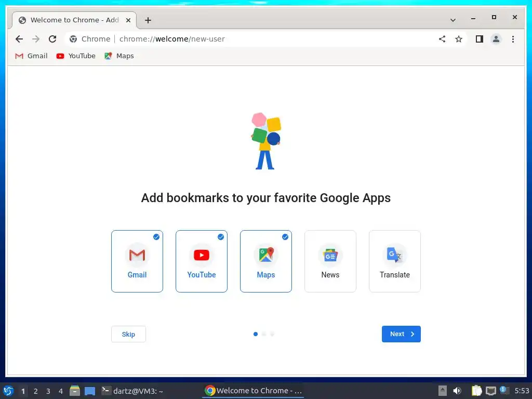Switch to workspace 2 in taskbar
The height and width of the screenshot is (399, 532).
click(36, 391)
